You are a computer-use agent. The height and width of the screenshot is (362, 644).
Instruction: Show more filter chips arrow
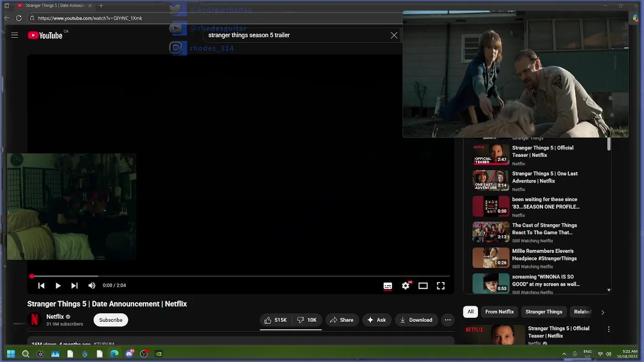point(603,312)
